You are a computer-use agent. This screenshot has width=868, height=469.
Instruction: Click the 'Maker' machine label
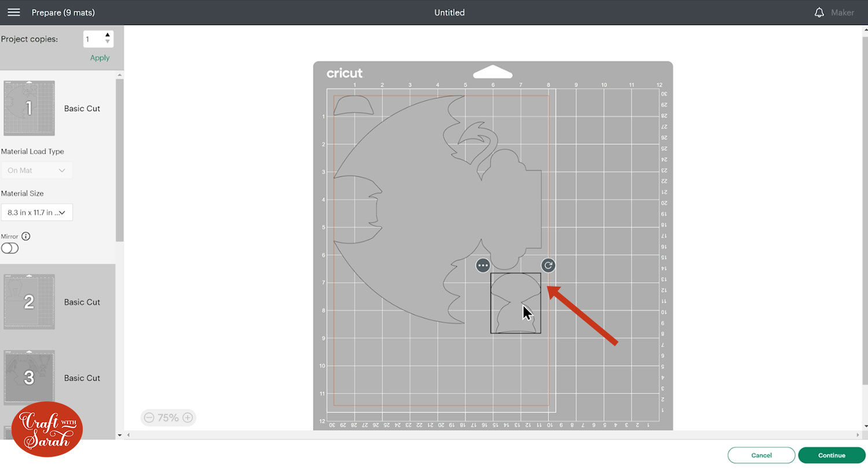tap(843, 12)
